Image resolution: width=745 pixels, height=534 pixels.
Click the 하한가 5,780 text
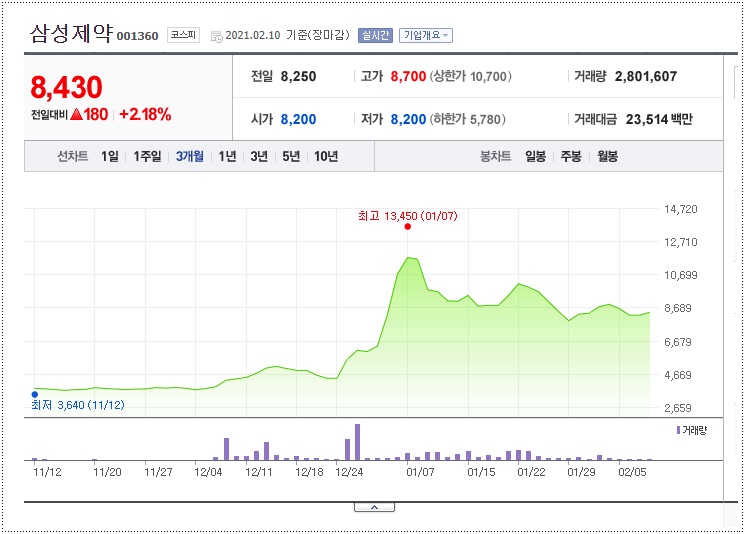(468, 119)
